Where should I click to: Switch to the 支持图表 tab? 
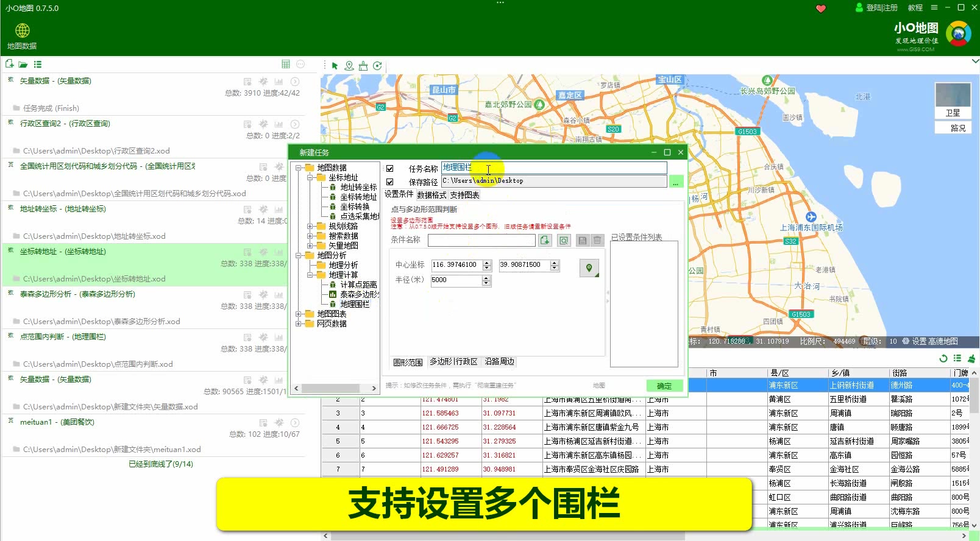(x=464, y=195)
